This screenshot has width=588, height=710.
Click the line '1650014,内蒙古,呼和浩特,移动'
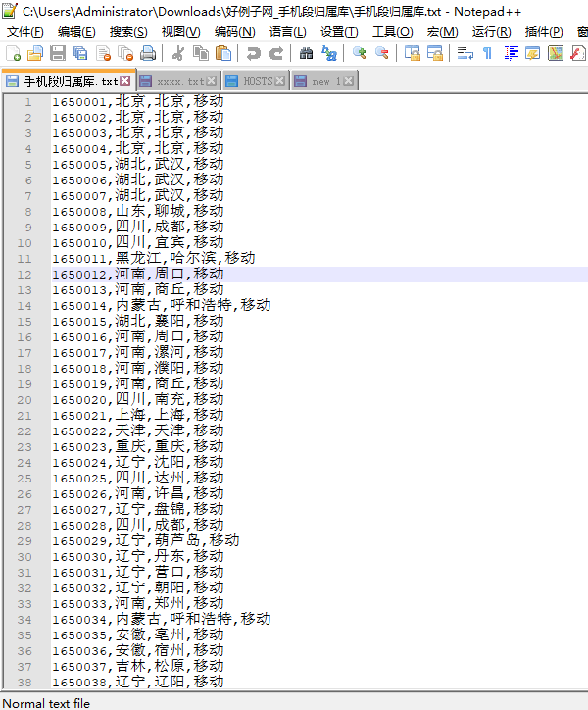161,306
